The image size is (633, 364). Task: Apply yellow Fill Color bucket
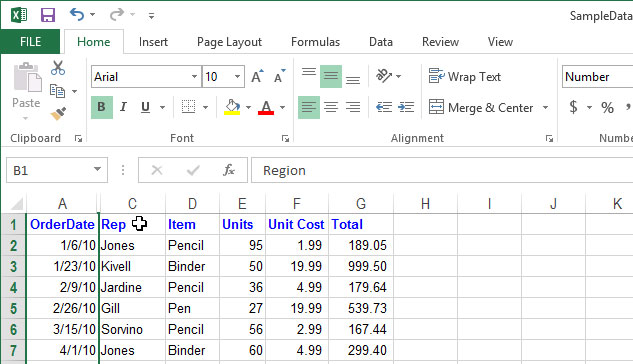pos(232,107)
